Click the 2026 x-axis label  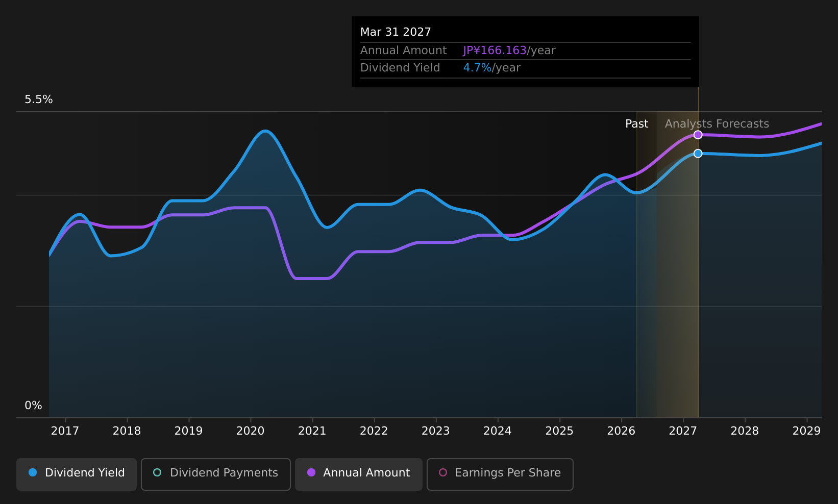(x=621, y=431)
